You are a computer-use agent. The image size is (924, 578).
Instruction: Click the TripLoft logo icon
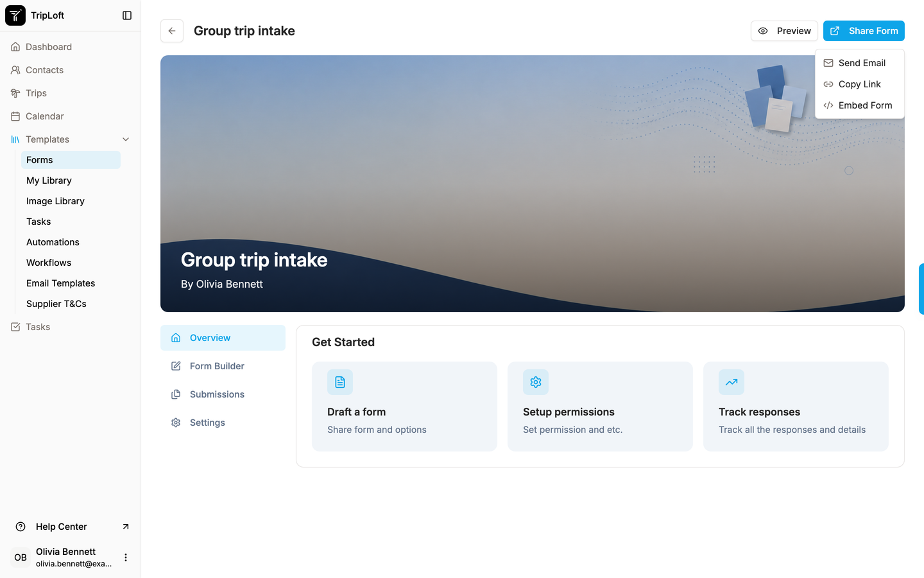15,15
